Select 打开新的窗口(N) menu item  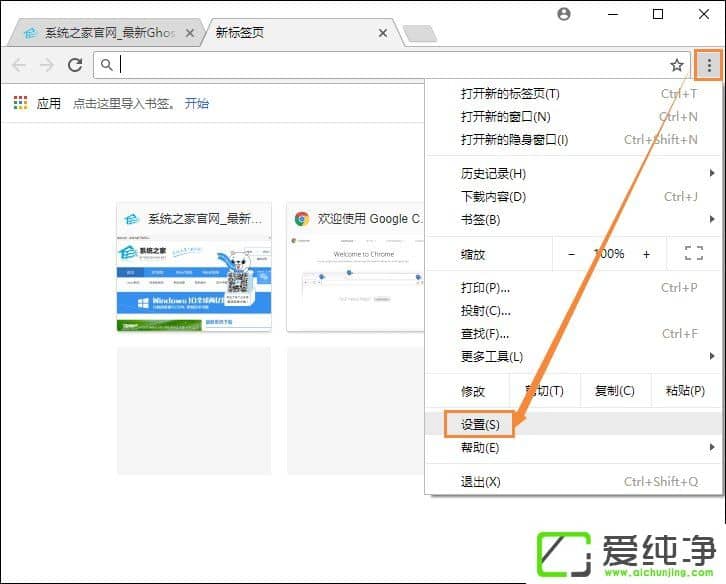[x=574, y=117]
